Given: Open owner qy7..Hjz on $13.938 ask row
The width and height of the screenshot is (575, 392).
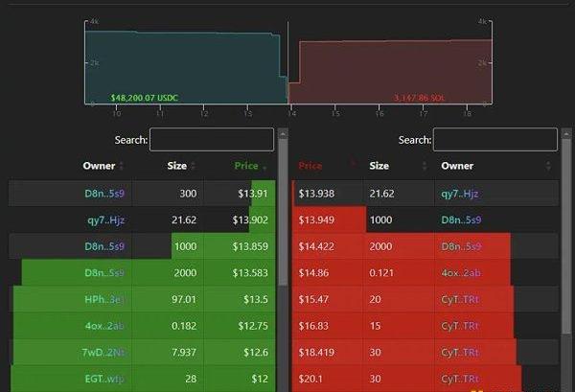Looking at the screenshot, I should [458, 193].
